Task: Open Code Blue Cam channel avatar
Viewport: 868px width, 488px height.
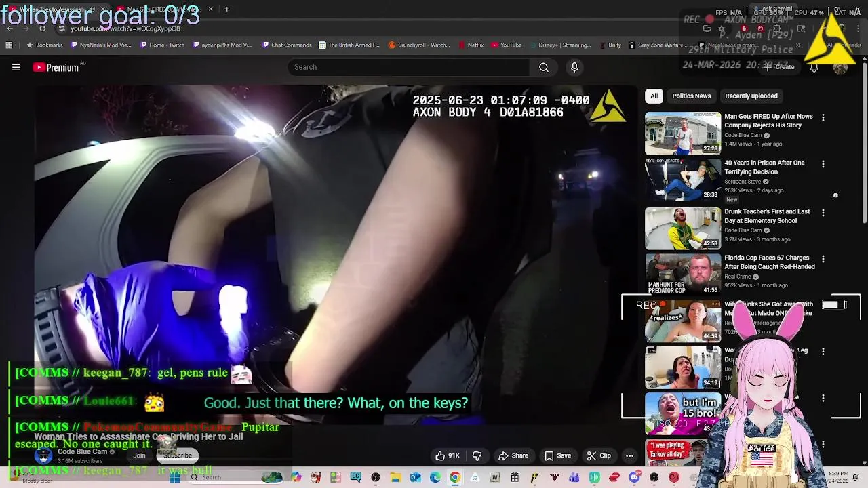Action: tap(43, 455)
